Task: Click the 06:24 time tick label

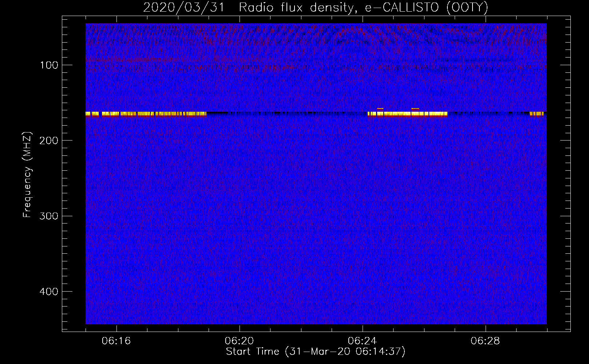Action: tap(362, 341)
